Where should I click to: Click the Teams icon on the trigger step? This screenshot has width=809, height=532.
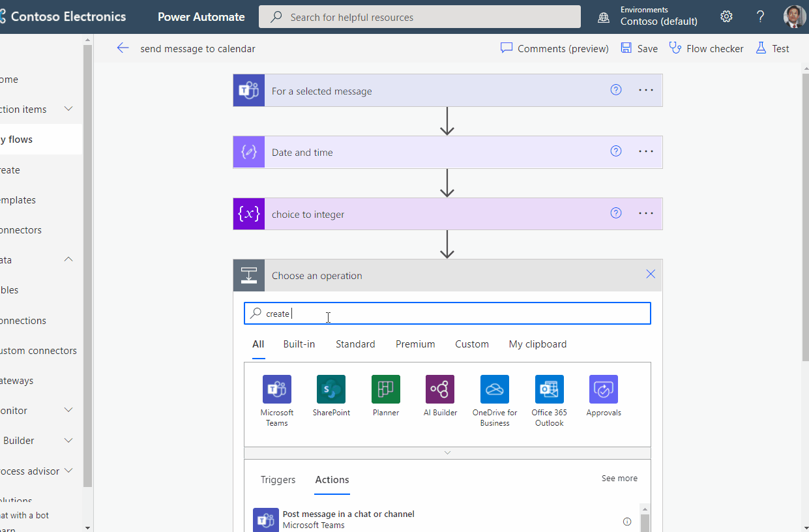[249, 91]
